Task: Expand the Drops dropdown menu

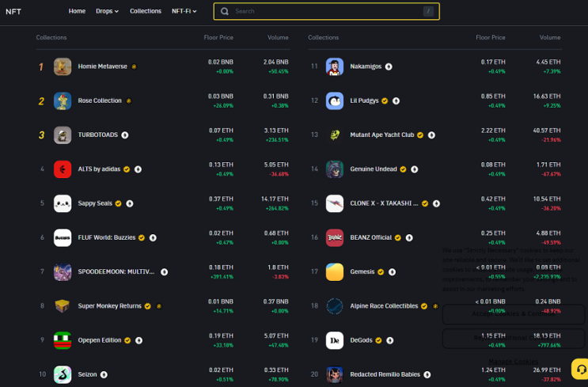Action: click(x=108, y=11)
